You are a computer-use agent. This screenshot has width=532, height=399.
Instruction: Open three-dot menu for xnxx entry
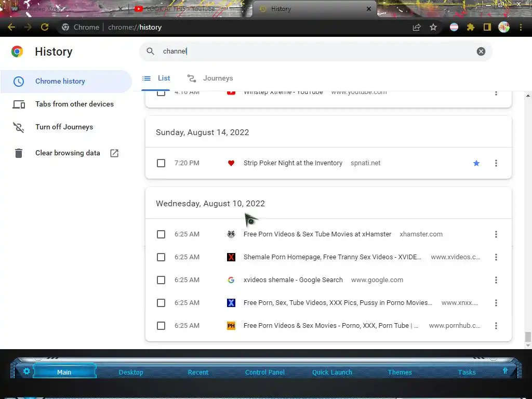click(x=496, y=303)
